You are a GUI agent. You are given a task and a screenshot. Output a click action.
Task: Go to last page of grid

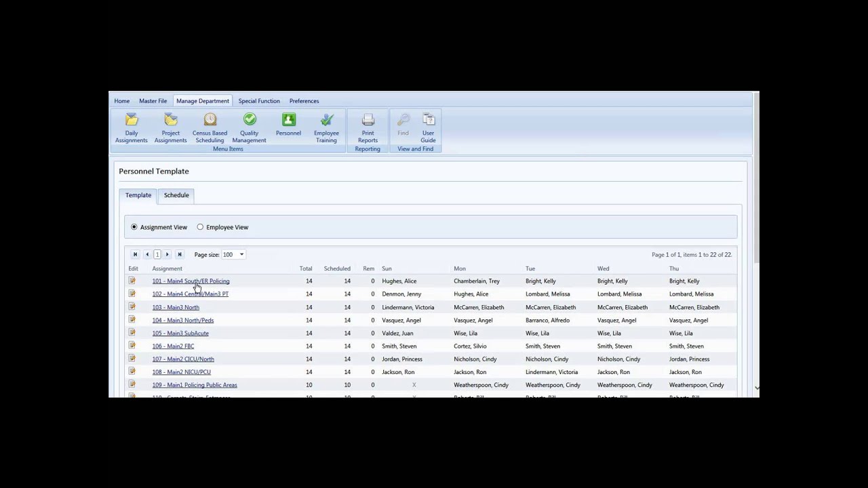(x=180, y=254)
